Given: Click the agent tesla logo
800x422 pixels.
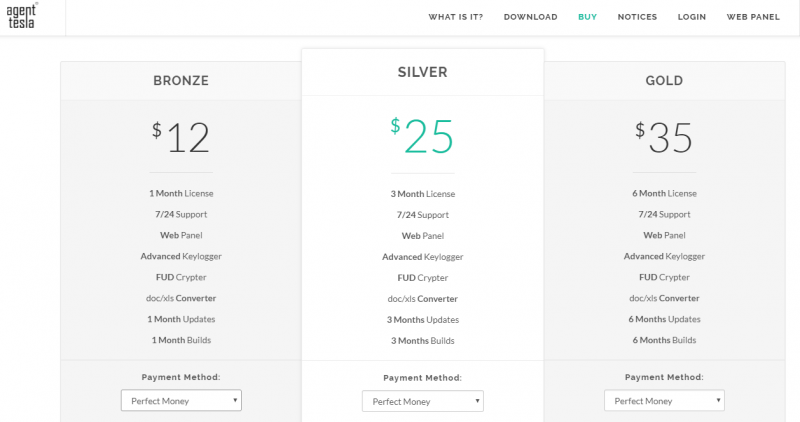Looking at the screenshot, I should [22, 16].
